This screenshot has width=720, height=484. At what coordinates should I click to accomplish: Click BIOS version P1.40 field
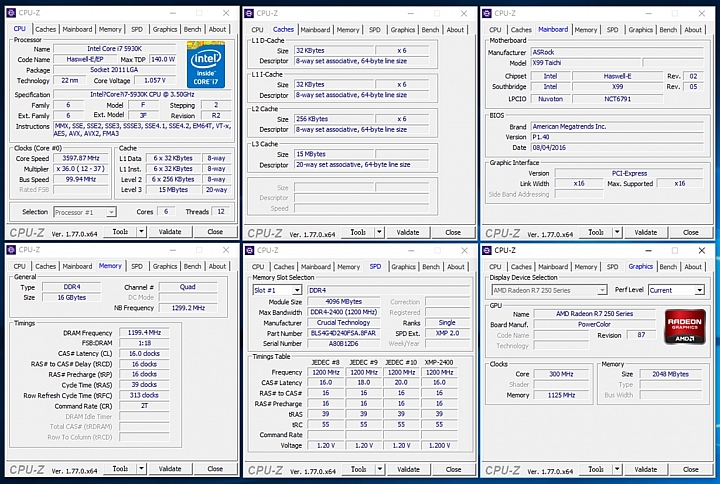click(617, 137)
